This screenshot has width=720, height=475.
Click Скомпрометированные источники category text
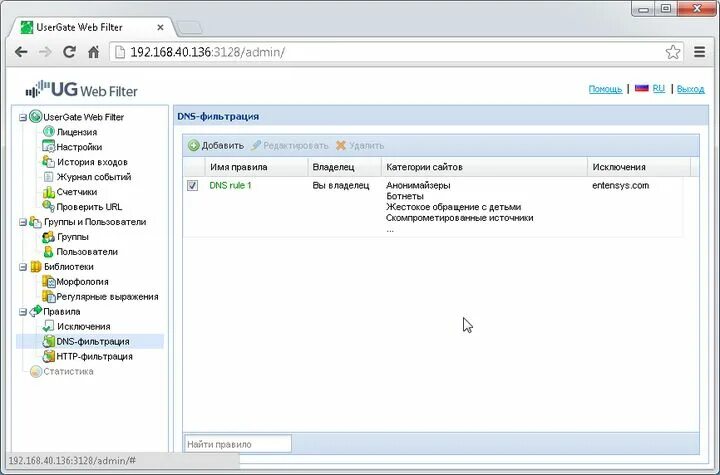460,218
